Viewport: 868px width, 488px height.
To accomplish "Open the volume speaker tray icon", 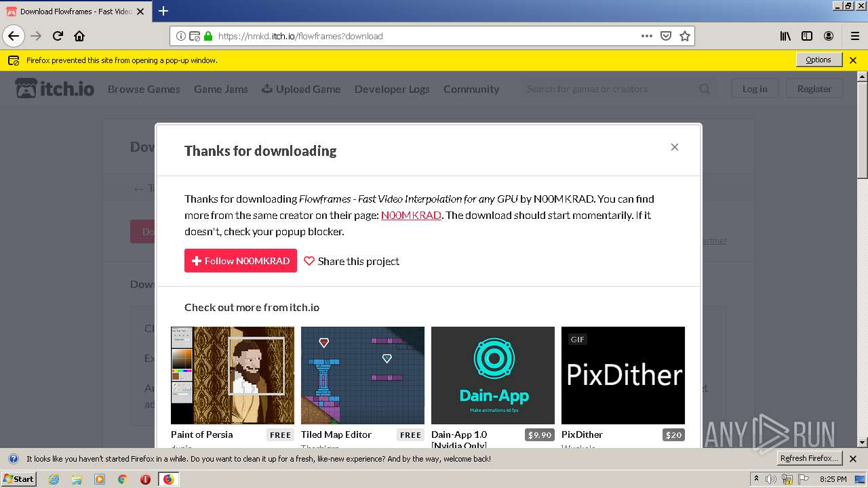I will coord(771,479).
